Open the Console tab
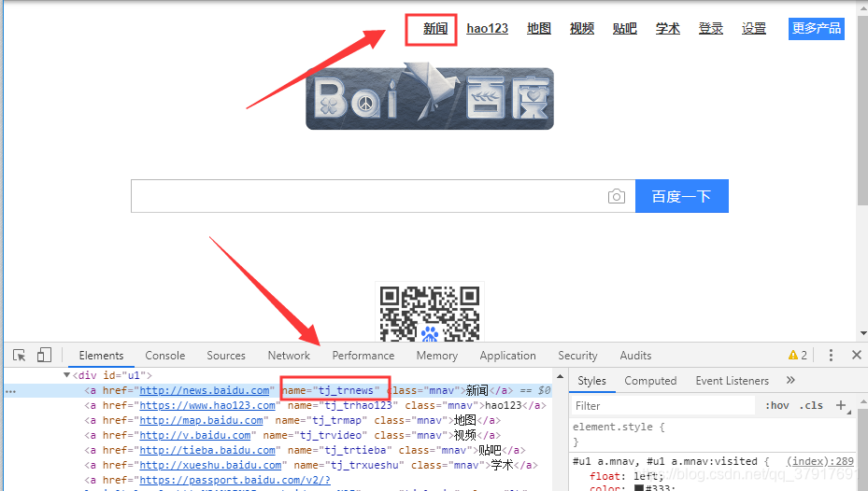This screenshot has height=491, width=868. tap(165, 356)
